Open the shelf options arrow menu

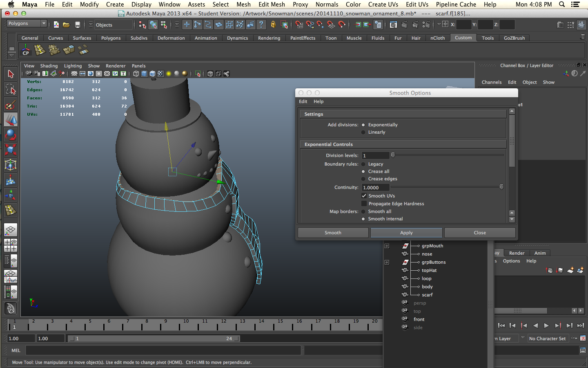[x=12, y=55]
